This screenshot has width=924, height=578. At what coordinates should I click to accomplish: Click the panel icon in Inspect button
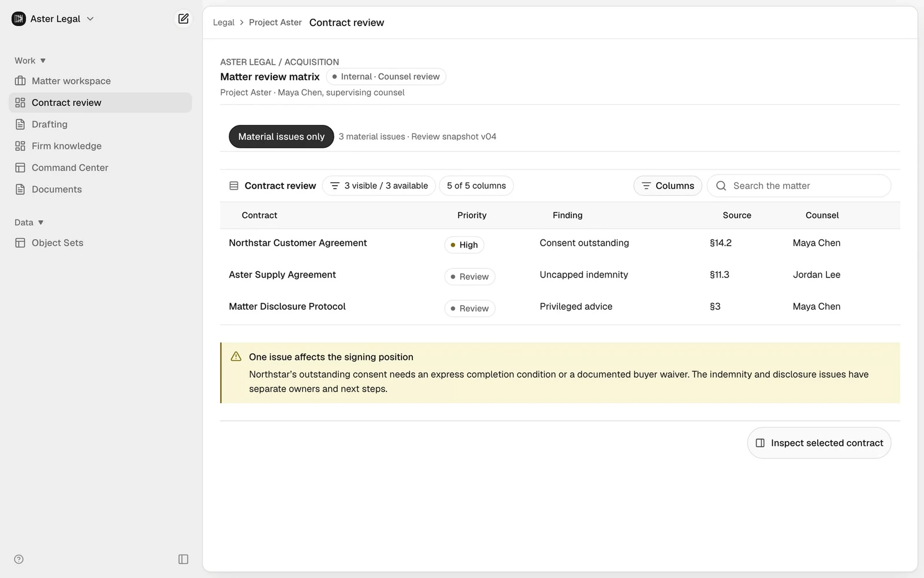click(x=760, y=443)
